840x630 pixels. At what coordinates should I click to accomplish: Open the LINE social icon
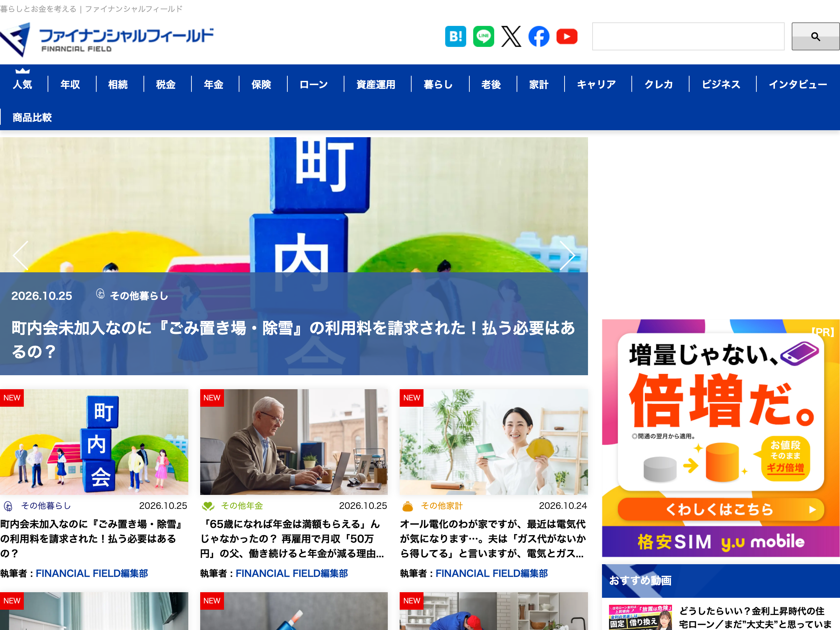pyautogui.click(x=483, y=36)
